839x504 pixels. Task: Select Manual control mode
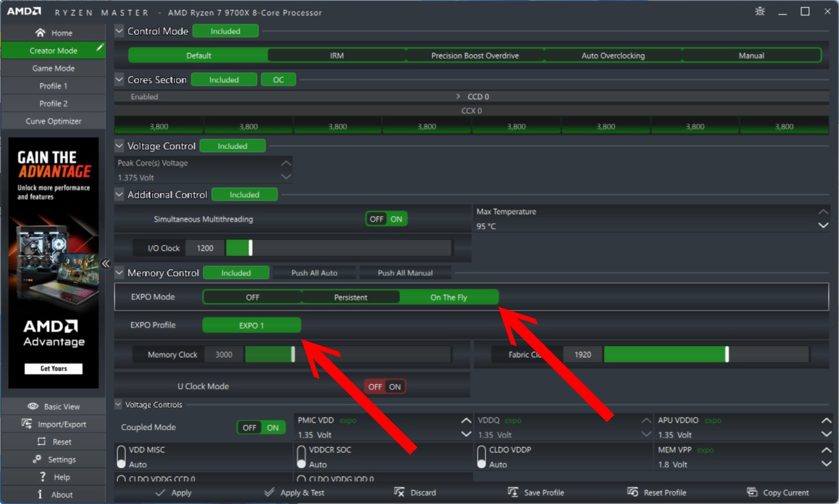[751, 55]
